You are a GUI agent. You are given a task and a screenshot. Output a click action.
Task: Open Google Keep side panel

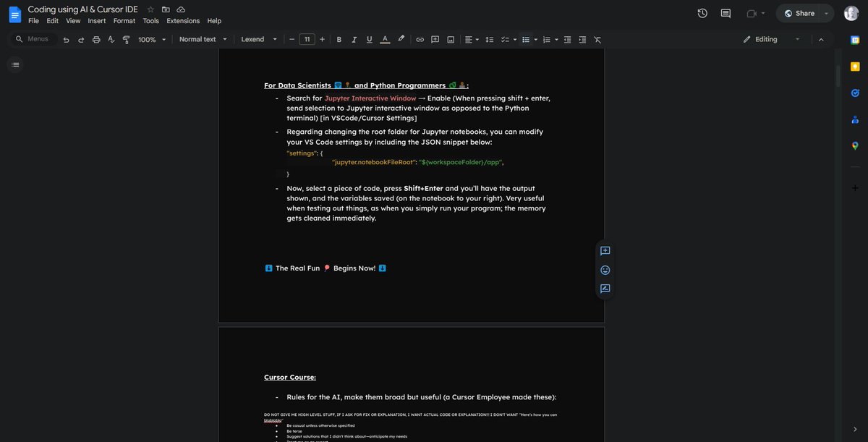click(x=855, y=67)
